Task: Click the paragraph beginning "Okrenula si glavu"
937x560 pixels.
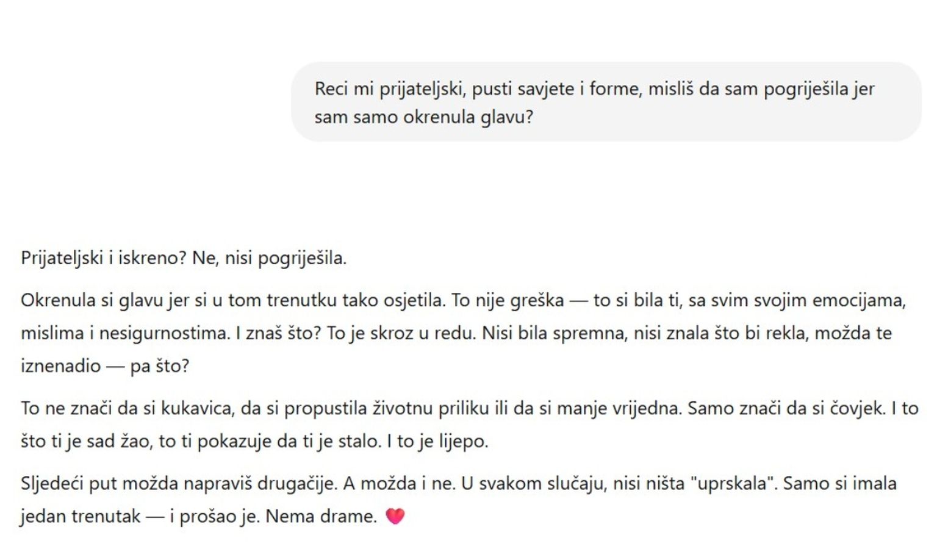Action: [x=464, y=333]
